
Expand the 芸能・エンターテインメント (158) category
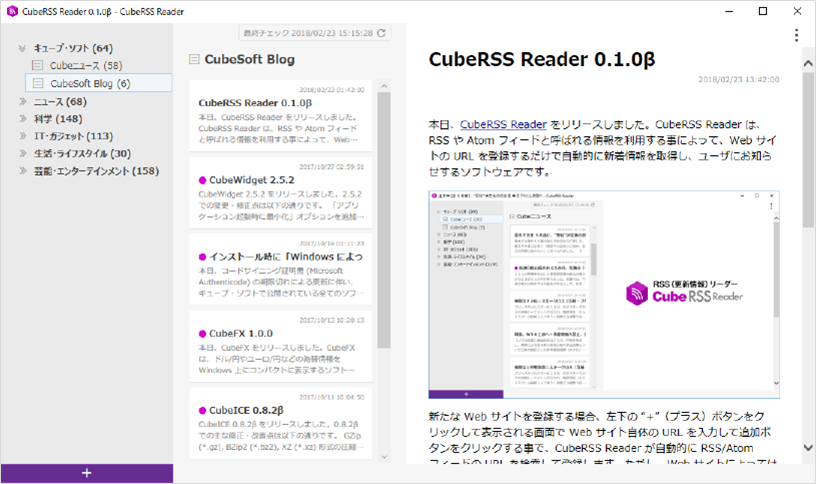point(22,171)
